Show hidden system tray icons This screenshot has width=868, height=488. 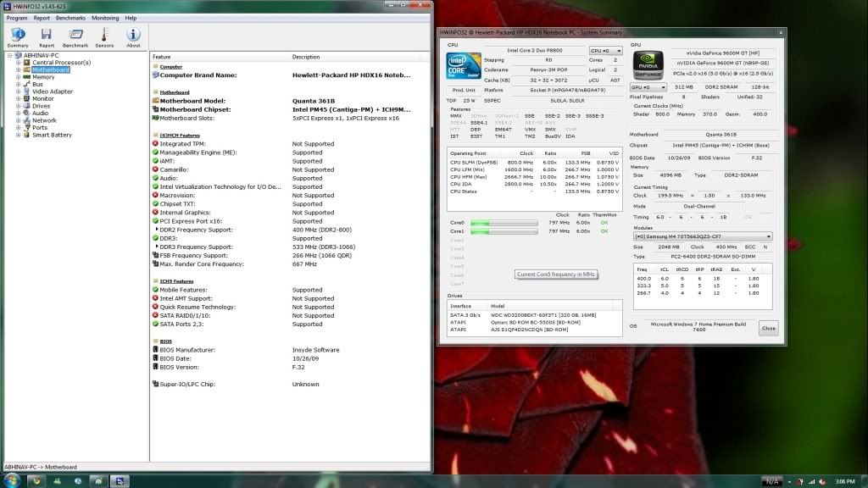tap(789, 481)
